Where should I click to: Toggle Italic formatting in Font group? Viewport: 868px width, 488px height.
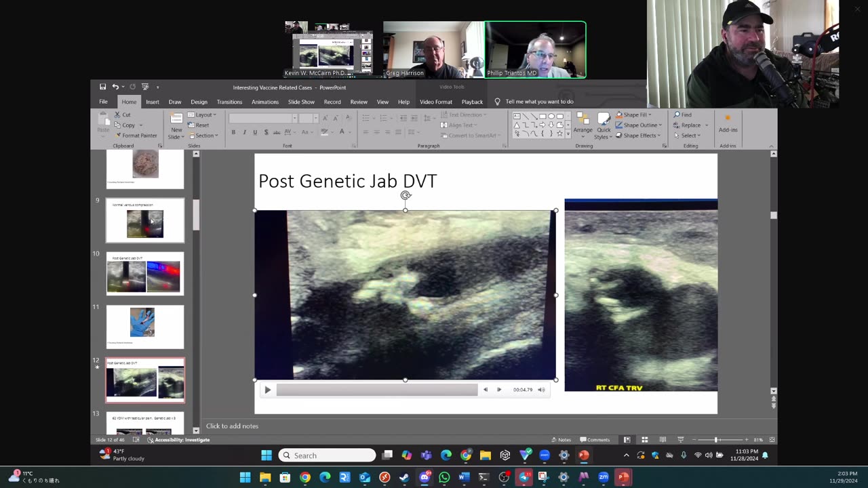(244, 132)
